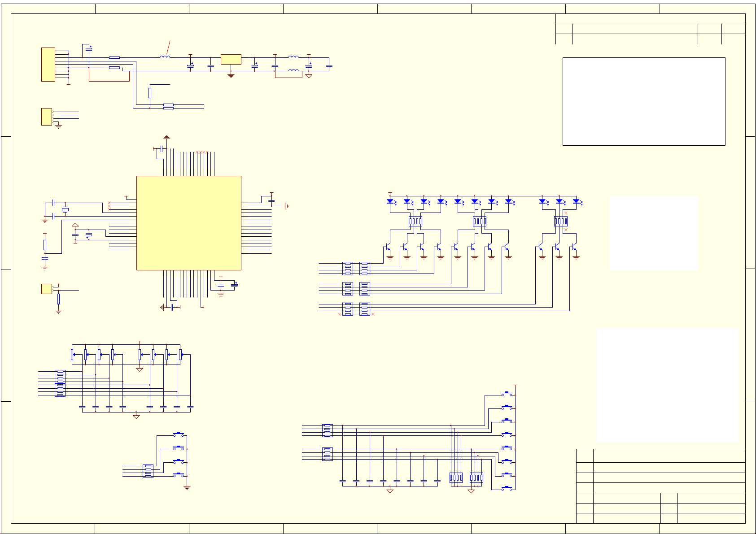Screen dimensions: 756x534
Task: Select the last potentiometer in the row of eight
Action: point(180,355)
